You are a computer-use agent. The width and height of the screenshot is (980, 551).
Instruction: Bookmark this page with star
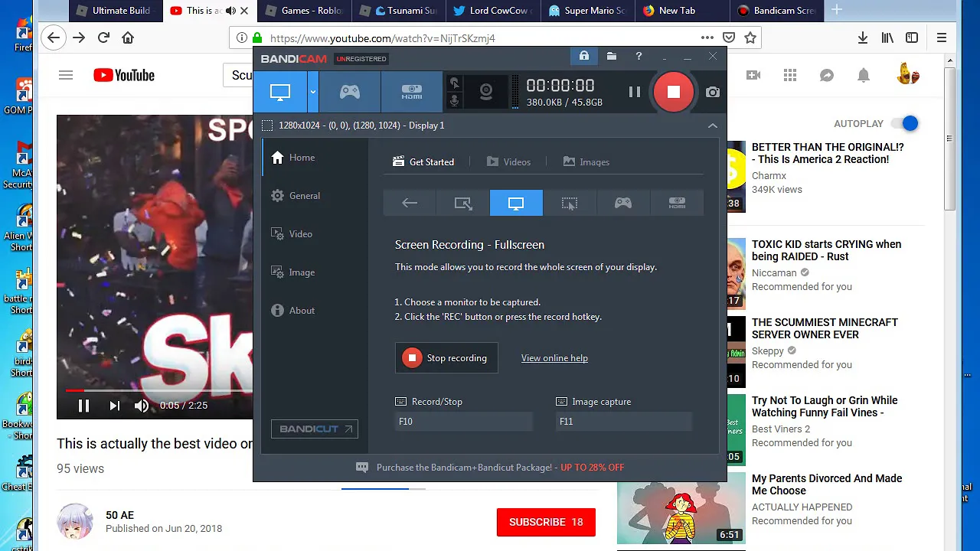[x=750, y=37]
